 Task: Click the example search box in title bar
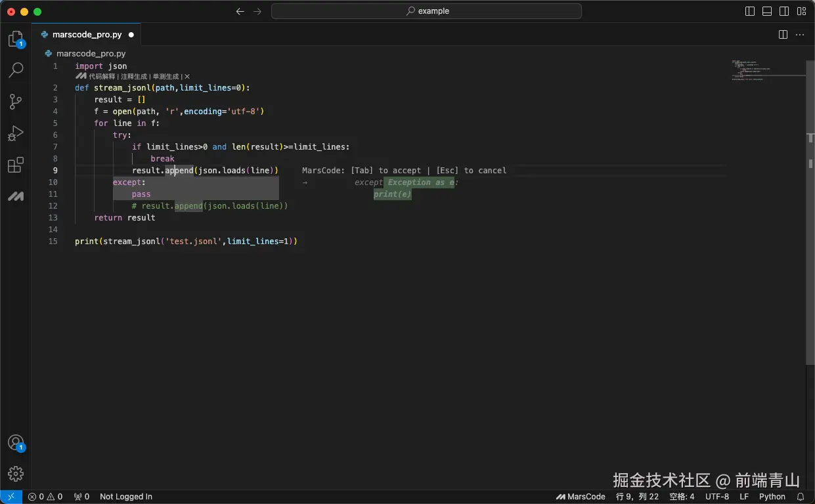click(426, 11)
